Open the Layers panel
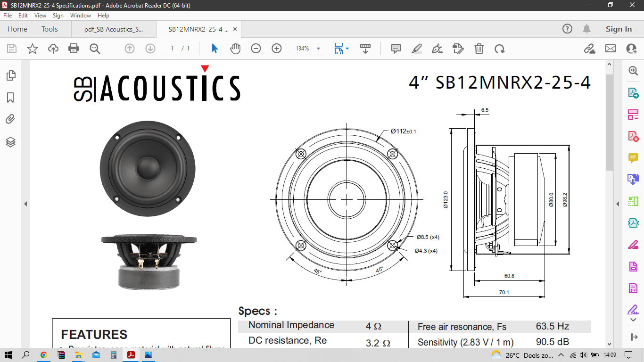 click(10, 141)
